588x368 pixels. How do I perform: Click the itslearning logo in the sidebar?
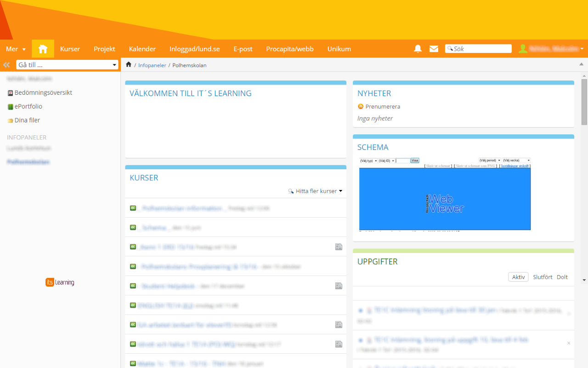60,282
